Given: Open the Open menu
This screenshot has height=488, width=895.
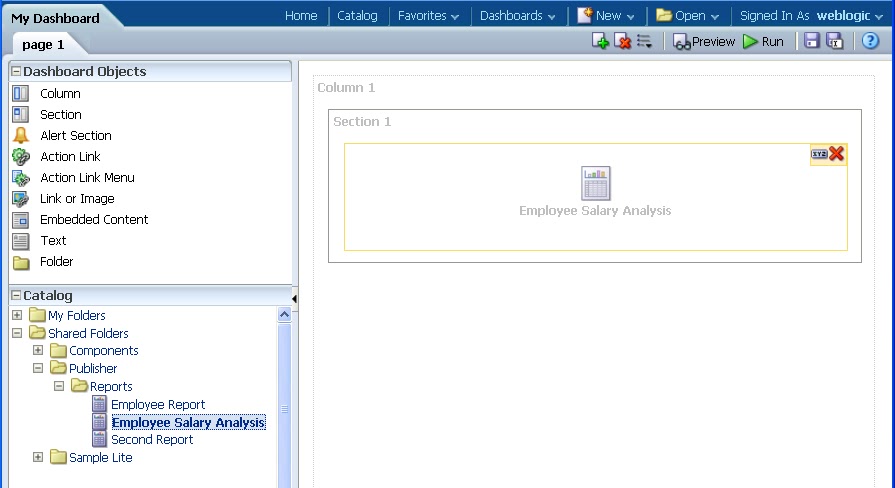Looking at the screenshot, I should pyautogui.click(x=687, y=15).
